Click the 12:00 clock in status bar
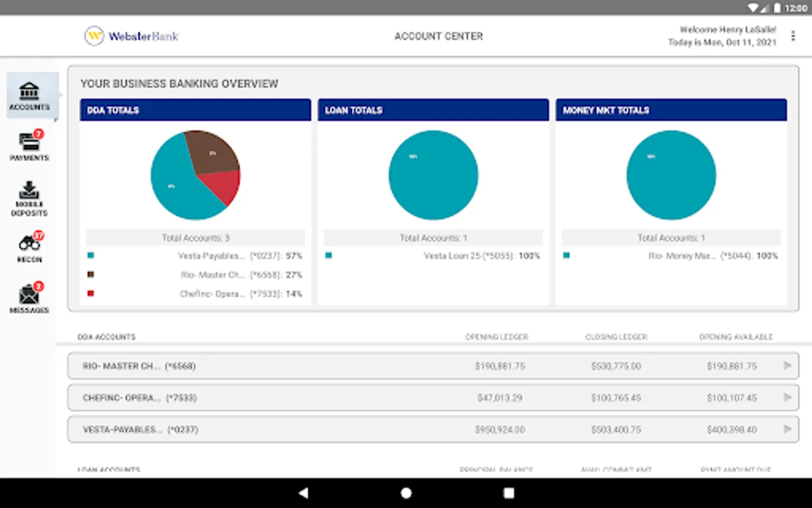 (x=796, y=8)
